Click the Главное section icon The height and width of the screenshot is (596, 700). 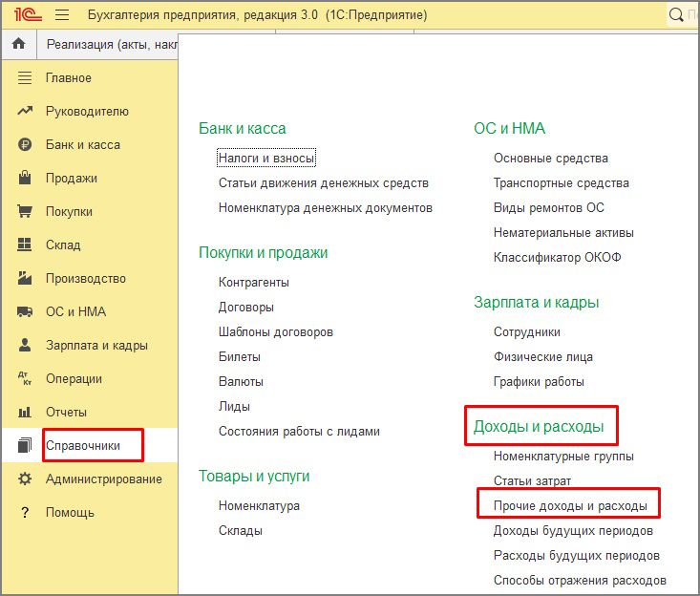click(x=25, y=77)
